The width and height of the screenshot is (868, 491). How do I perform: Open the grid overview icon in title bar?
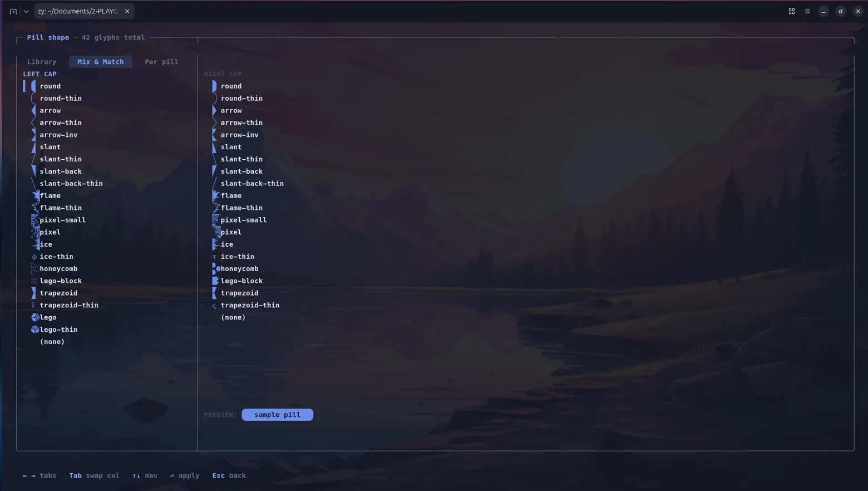792,11
